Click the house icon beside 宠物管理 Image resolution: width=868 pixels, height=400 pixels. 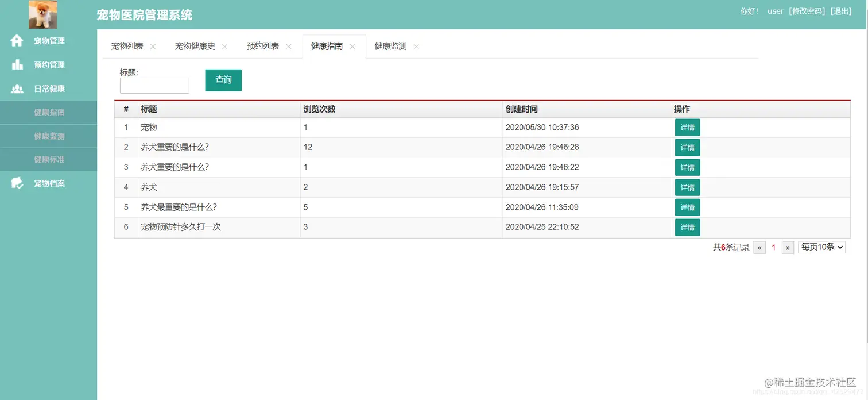(17, 41)
